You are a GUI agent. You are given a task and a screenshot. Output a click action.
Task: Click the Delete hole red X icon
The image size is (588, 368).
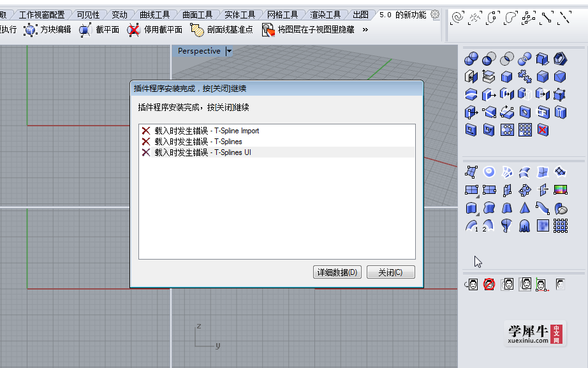coord(542,130)
